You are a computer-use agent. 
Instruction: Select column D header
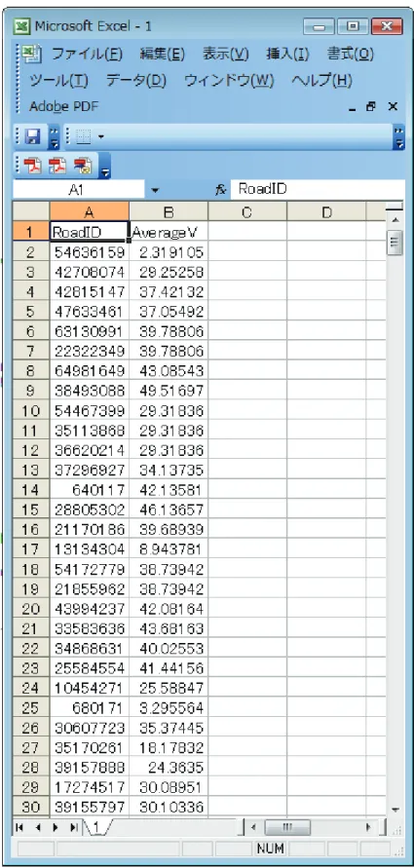point(326,212)
